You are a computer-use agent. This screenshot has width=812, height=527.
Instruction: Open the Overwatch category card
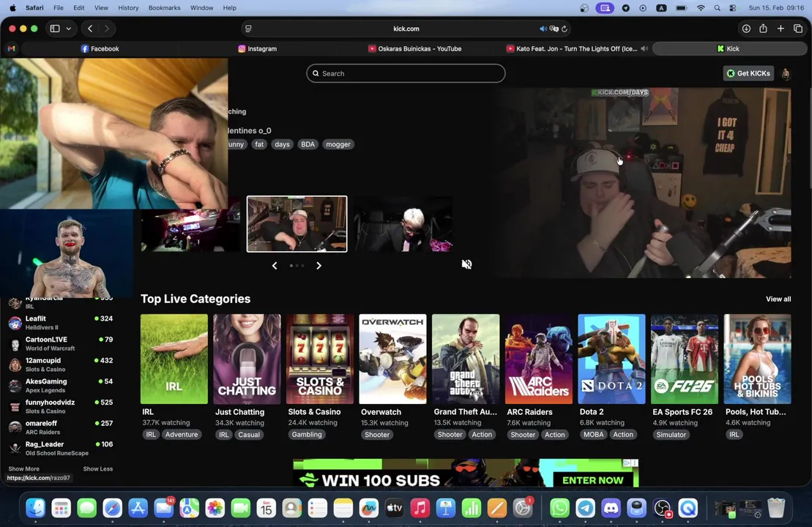(392, 359)
